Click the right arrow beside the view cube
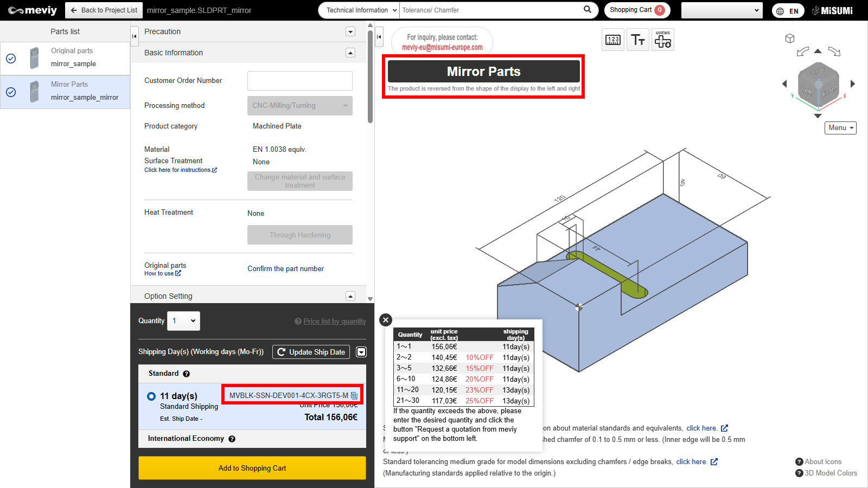The height and width of the screenshot is (488, 868). tap(853, 84)
